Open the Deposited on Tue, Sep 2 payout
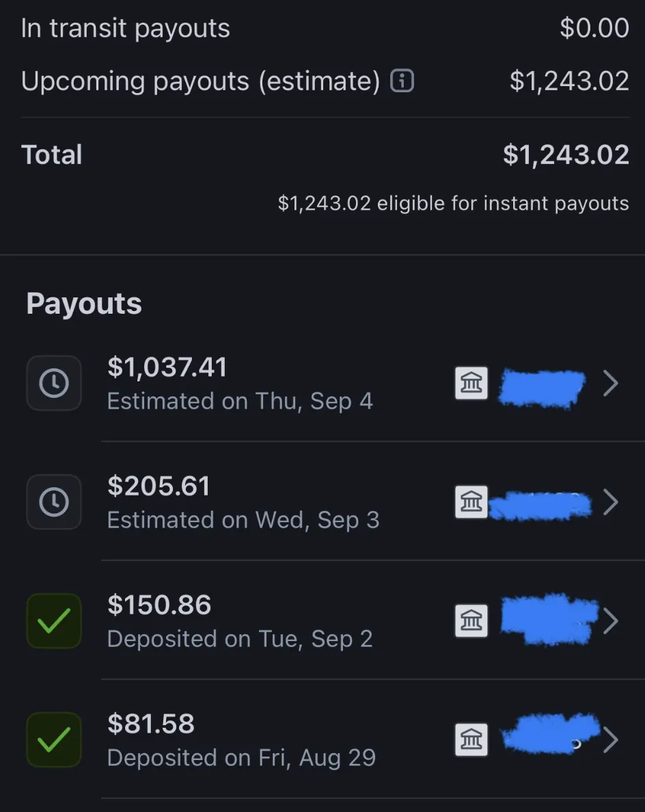 (x=240, y=639)
